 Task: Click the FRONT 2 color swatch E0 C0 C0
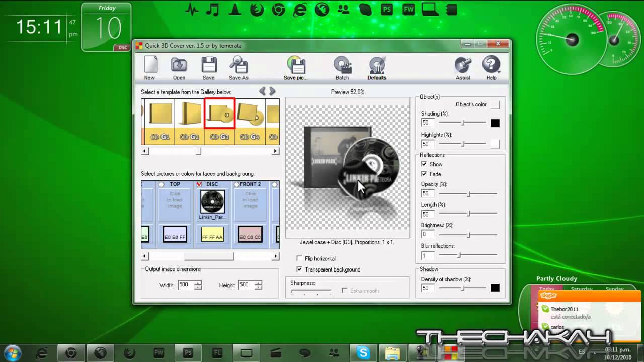250,234
